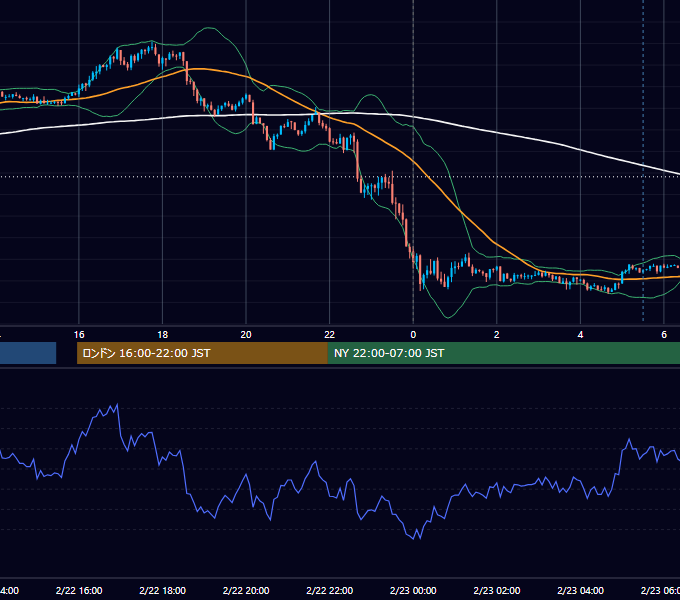680x600 pixels.
Task: Click the upper chart axis label 16
Action: pos(79,335)
